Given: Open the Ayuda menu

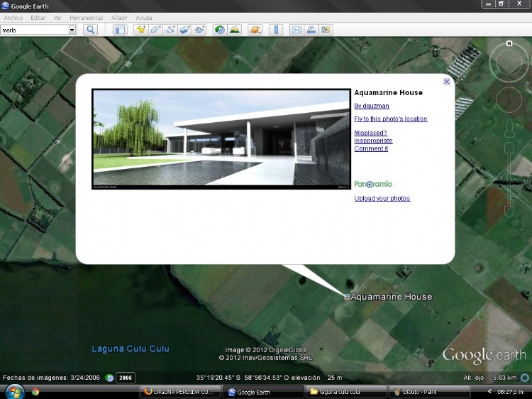Looking at the screenshot, I should [x=144, y=18].
